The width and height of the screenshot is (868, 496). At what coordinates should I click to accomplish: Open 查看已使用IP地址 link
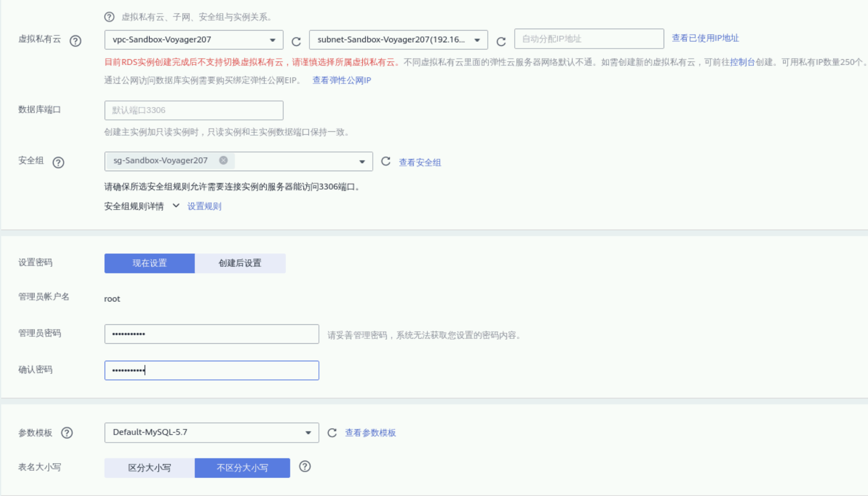coord(705,38)
